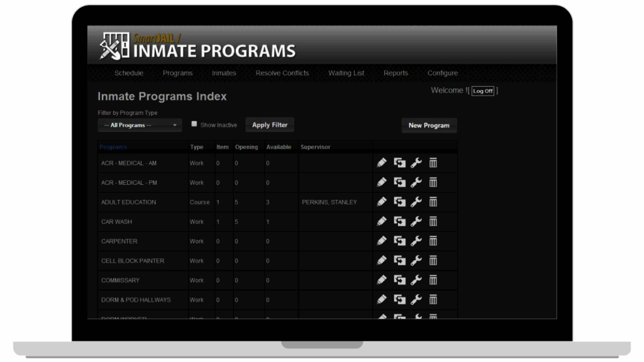Screen dimensions: 644x362
Task: Expand the All Programs combo box arrow
Action: click(176, 124)
